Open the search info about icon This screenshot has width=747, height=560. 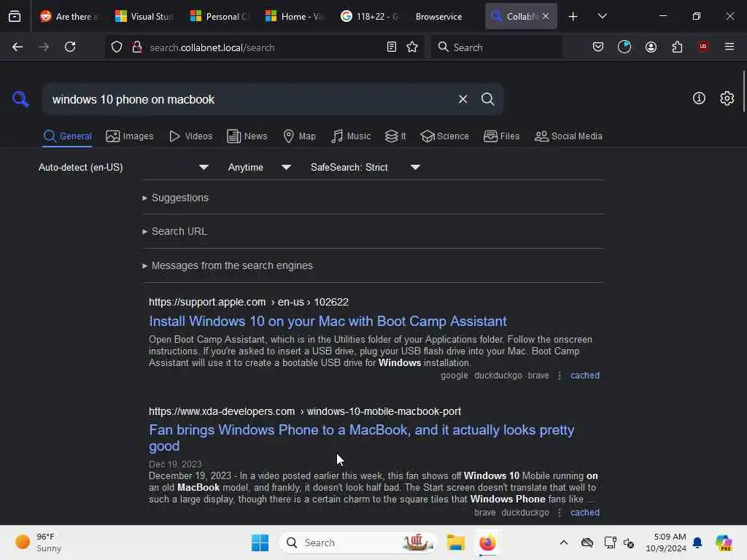click(698, 98)
